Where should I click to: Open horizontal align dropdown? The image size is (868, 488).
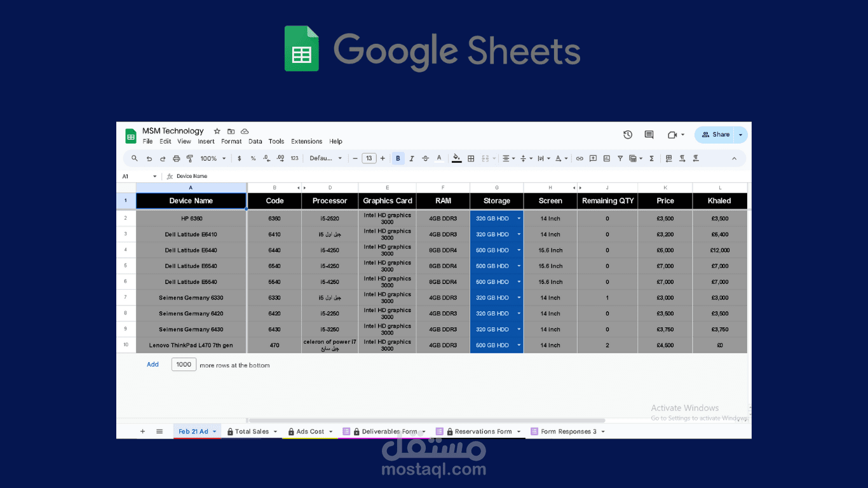(x=509, y=159)
